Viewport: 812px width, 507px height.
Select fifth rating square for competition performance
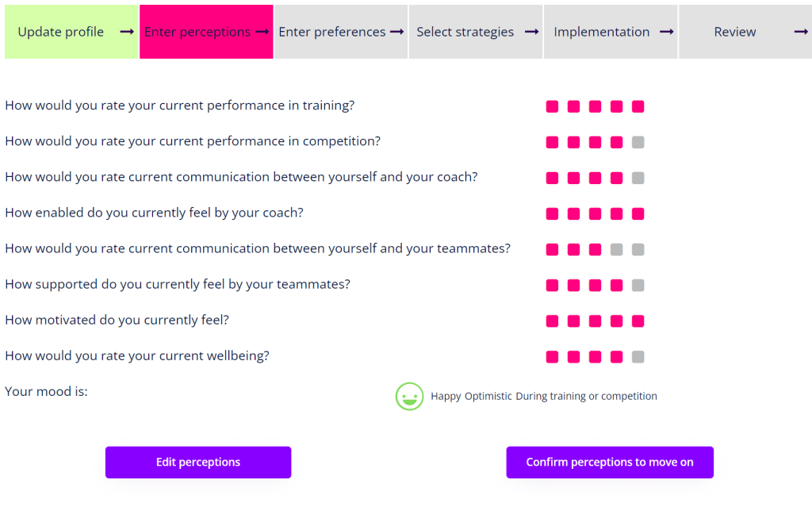coord(638,143)
